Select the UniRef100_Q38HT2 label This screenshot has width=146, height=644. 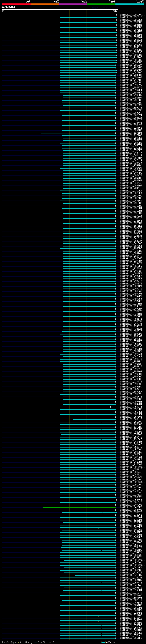pyautogui.click(x=131, y=125)
